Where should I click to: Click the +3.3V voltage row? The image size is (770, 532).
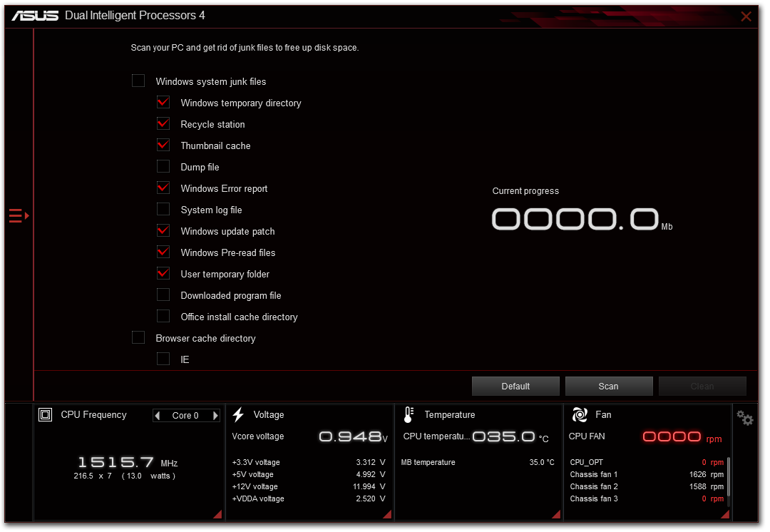tap(309, 462)
